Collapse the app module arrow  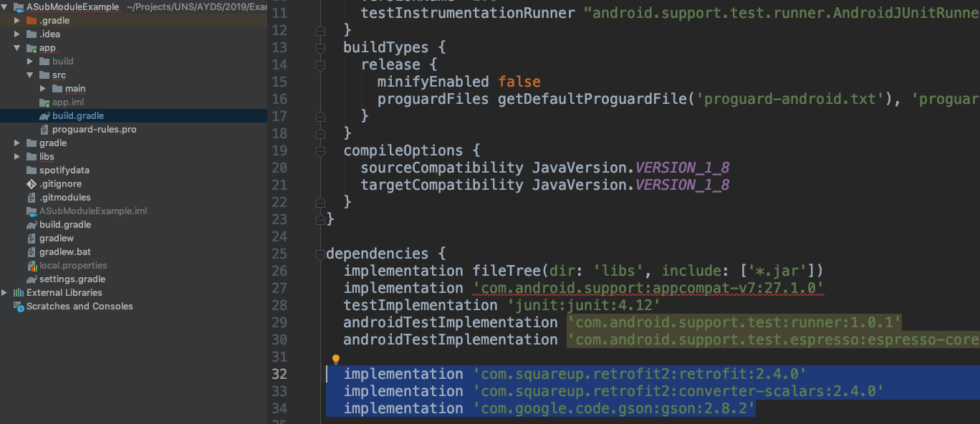(17, 48)
